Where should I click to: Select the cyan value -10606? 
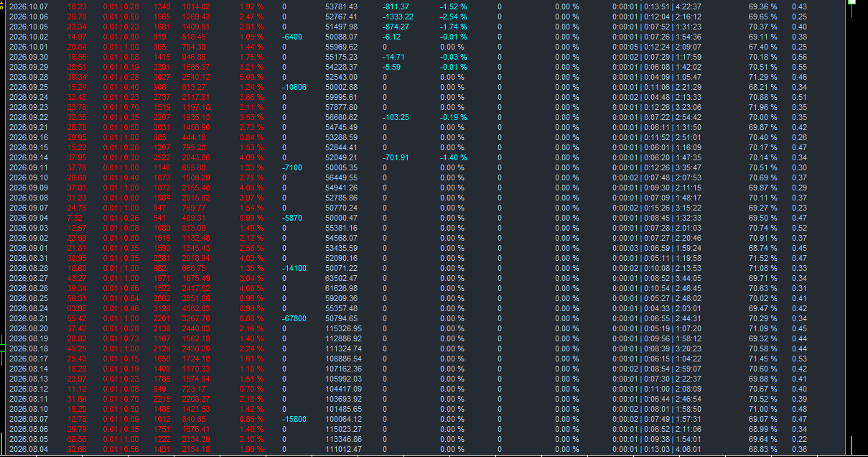coord(294,87)
